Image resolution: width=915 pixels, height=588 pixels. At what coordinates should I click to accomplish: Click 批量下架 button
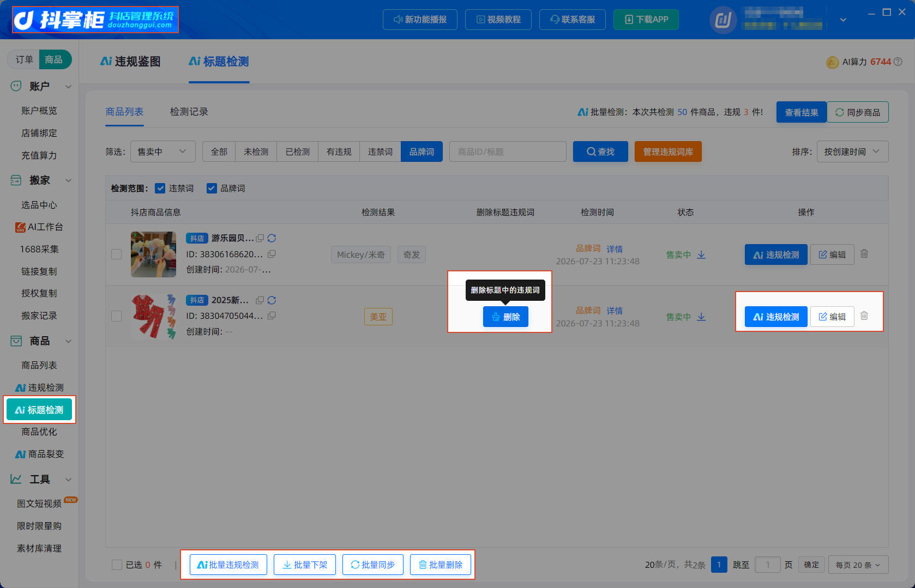pyautogui.click(x=305, y=565)
